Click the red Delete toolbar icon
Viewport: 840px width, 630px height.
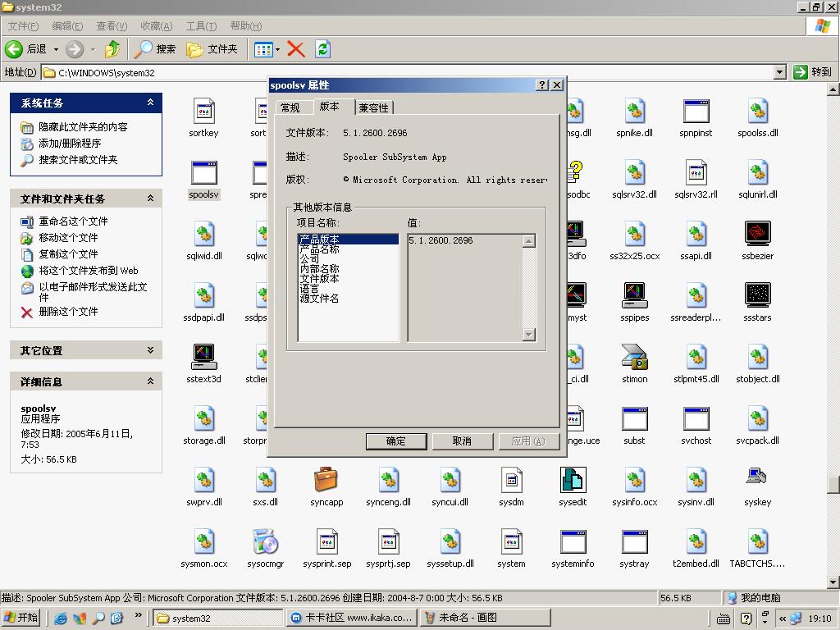coord(296,49)
